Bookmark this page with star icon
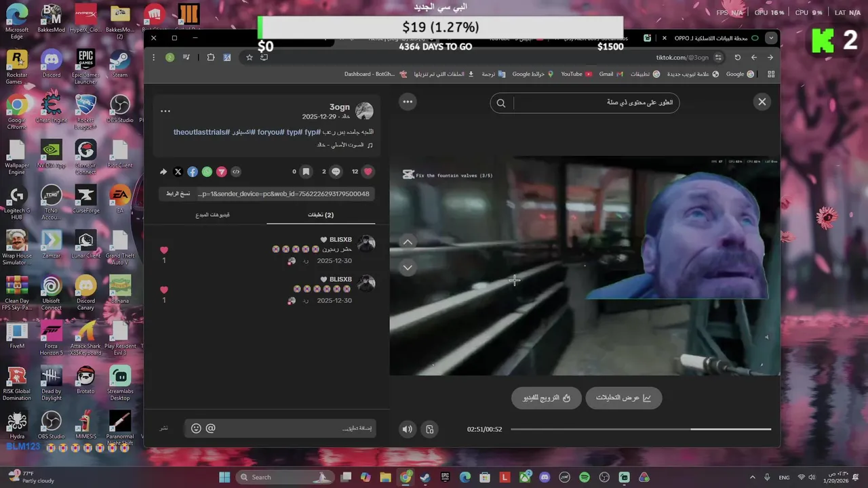The width and height of the screenshot is (868, 488). (250, 58)
